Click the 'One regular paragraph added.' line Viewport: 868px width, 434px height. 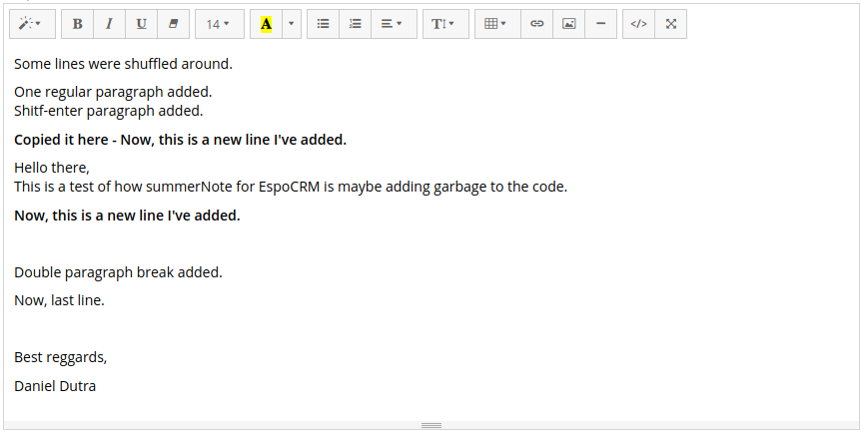tap(113, 92)
